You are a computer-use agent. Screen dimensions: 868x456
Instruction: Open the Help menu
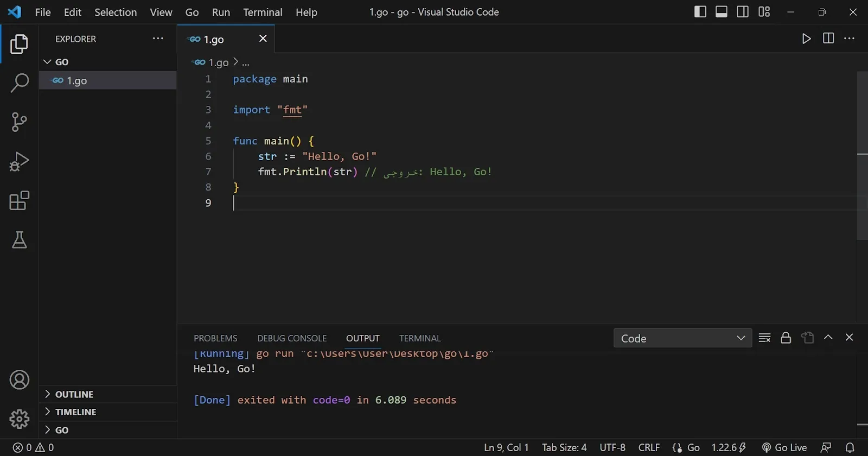[306, 12]
